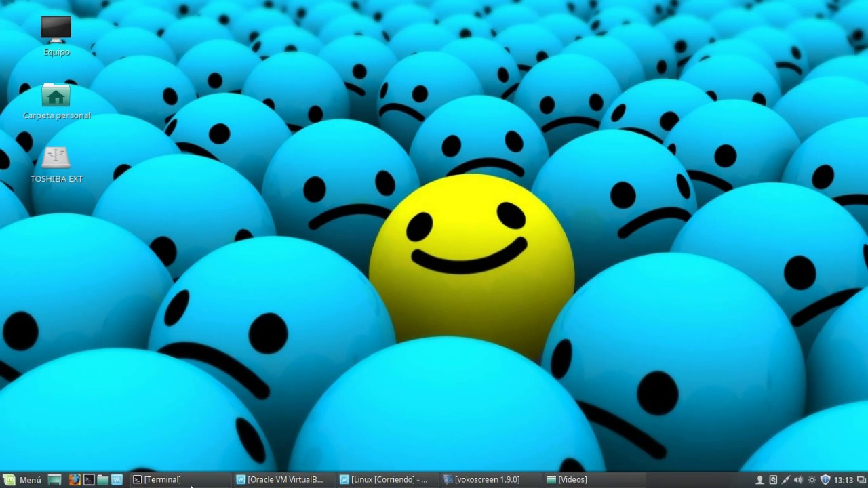Screen dimensions: 868x488
Task: Open the file manager panel launcher
Action: [x=103, y=480]
